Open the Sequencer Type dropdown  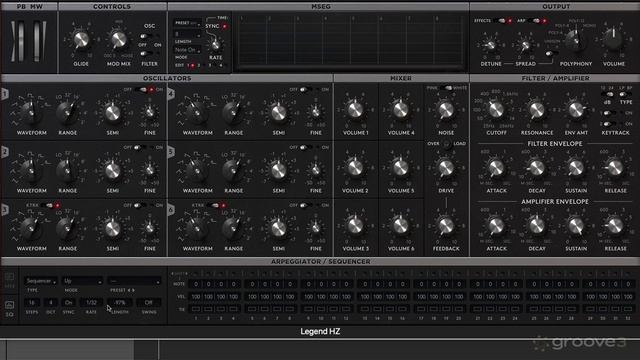point(41,281)
